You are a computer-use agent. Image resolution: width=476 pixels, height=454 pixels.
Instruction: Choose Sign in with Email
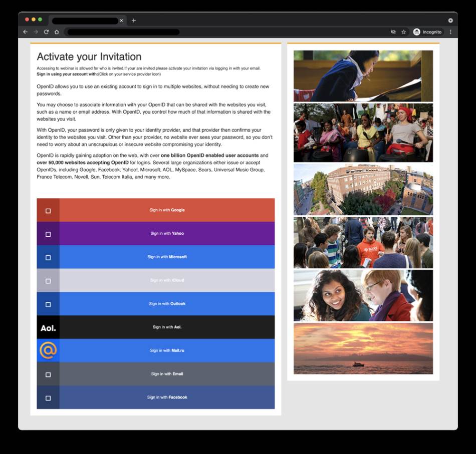pyautogui.click(x=167, y=374)
